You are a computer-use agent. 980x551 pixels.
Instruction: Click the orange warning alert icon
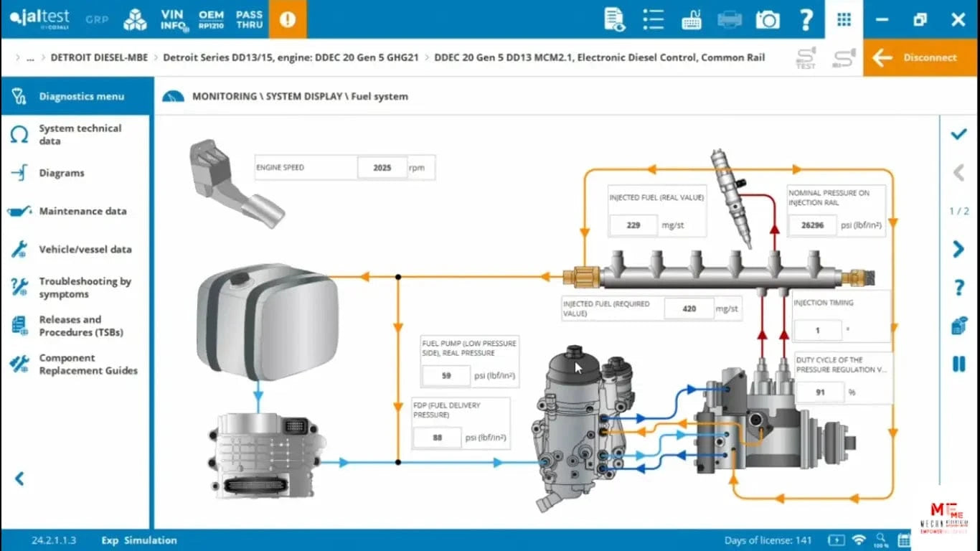[x=288, y=19]
